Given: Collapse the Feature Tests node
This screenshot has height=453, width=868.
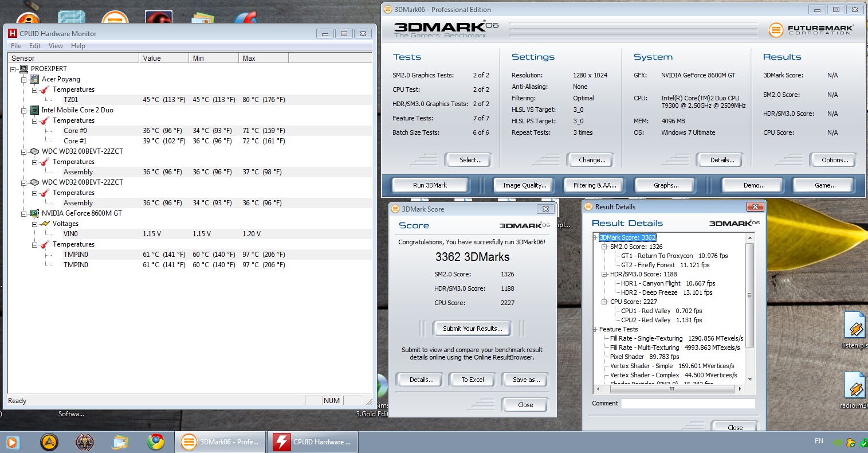Looking at the screenshot, I should click(595, 329).
